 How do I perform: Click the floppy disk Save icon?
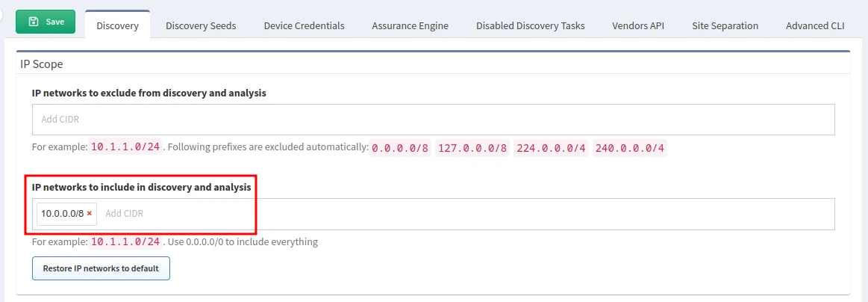click(x=34, y=22)
